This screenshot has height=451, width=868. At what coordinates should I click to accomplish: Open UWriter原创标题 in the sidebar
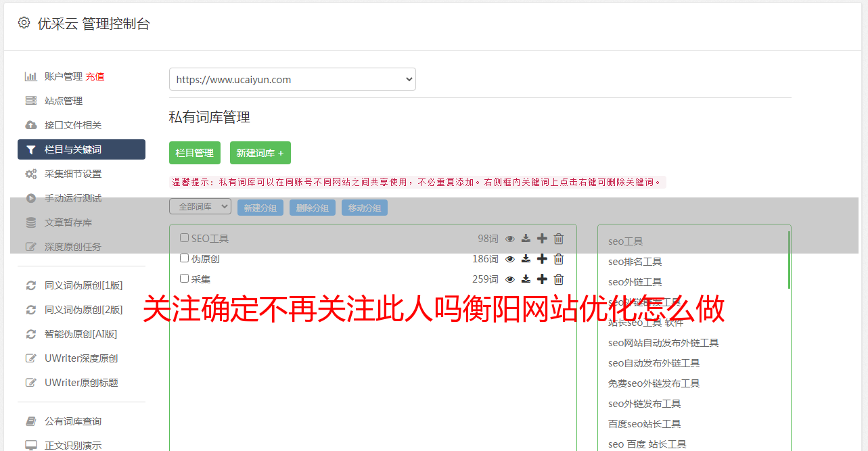[x=81, y=383]
